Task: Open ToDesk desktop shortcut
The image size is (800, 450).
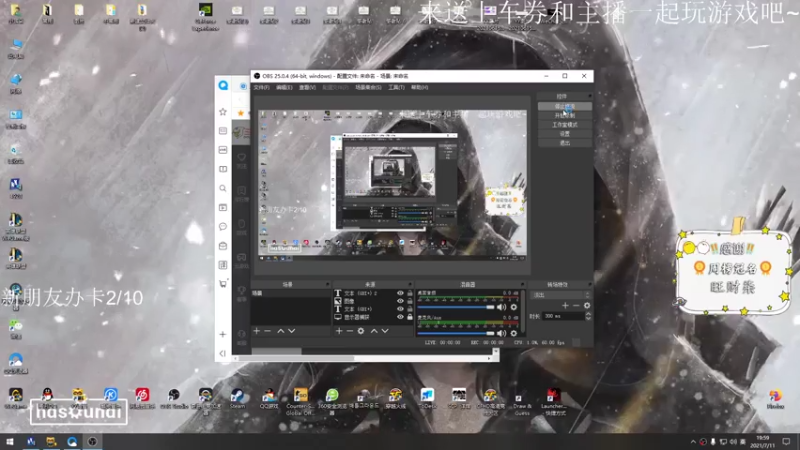Action: coord(427,398)
